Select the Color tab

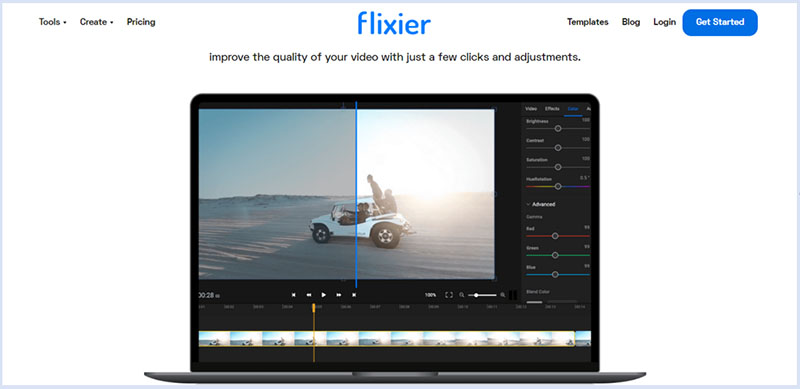pos(573,109)
